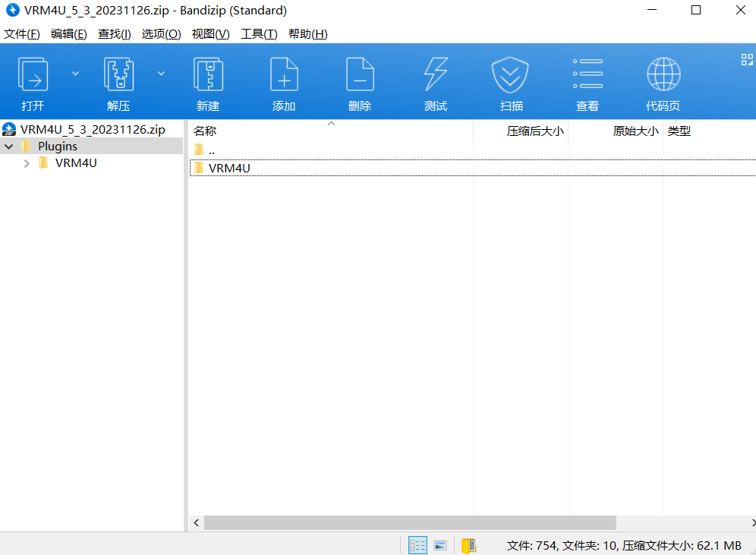The width and height of the screenshot is (756, 555).
Task: Sort by 名称 column header
Action: [331, 131]
